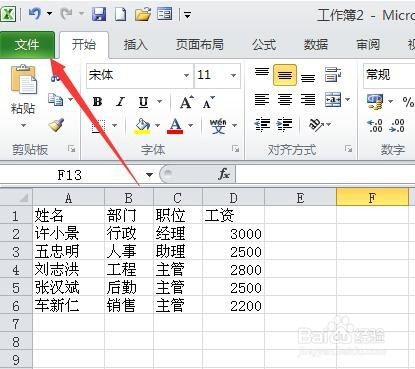Screen dimensions: 415x369
Task: Open the 对齐方式 dialog launcher
Action: [x=349, y=149]
